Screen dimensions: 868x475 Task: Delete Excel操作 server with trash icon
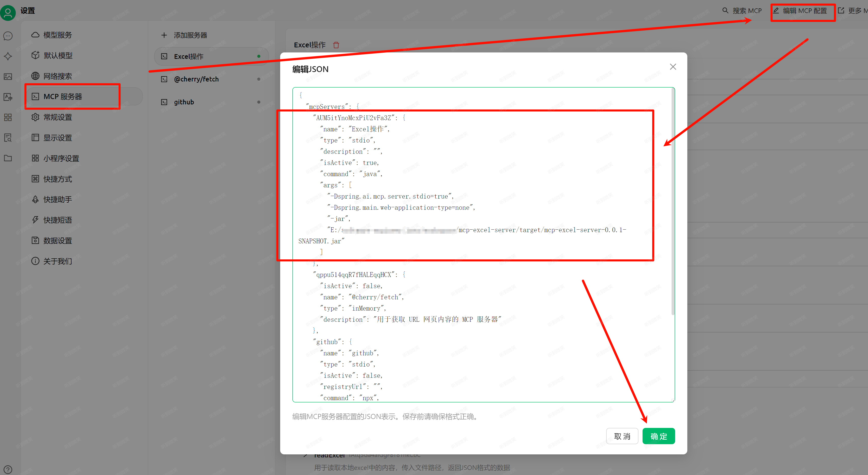(x=336, y=45)
